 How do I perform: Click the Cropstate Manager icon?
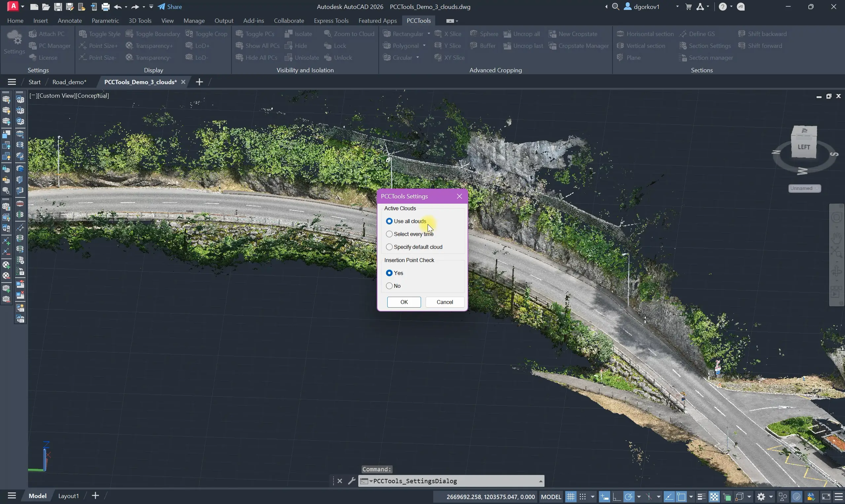pyautogui.click(x=553, y=46)
